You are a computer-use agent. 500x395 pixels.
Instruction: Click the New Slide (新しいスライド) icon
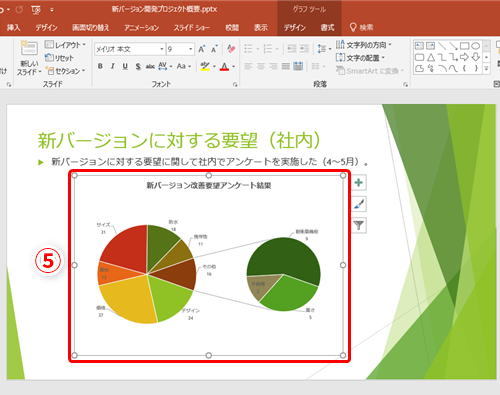(29, 48)
